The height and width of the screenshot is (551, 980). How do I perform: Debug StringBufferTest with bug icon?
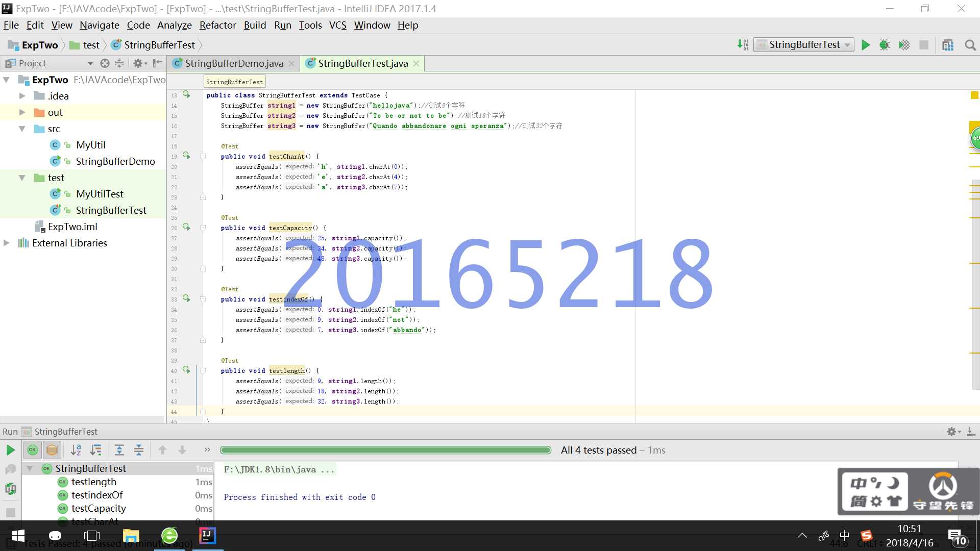click(x=885, y=45)
